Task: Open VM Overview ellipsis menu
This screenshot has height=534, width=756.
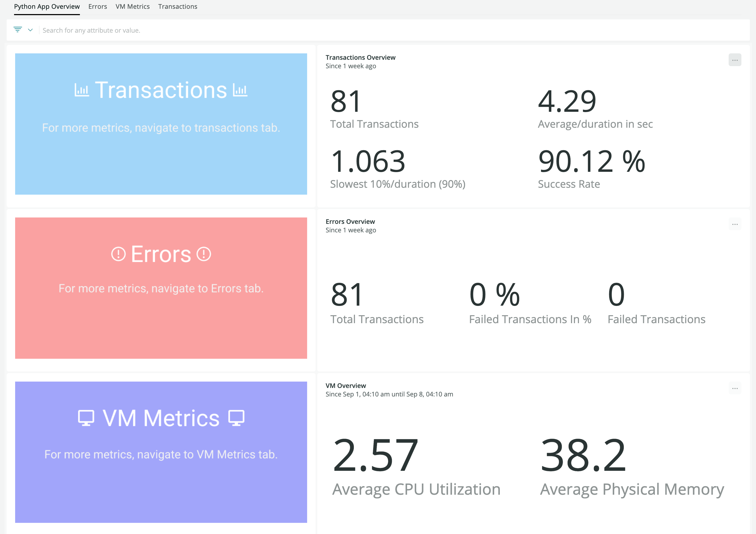Action: tap(734, 388)
